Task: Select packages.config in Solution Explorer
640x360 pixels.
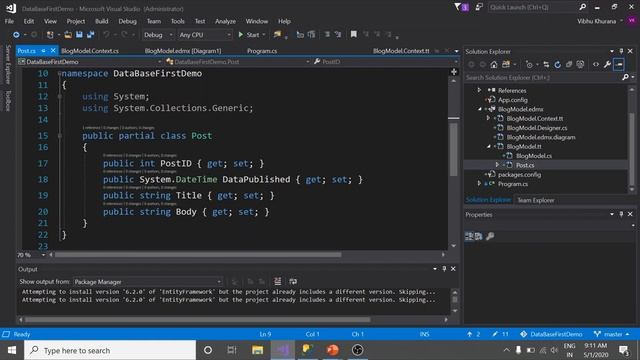Action: point(519,175)
